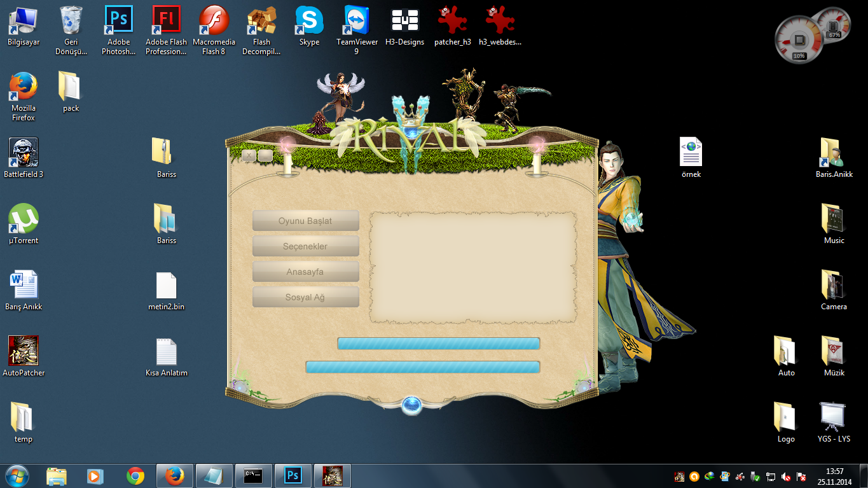Switch to the command prompt taskbar window
Viewport: 868px width, 488px height.
[253, 476]
